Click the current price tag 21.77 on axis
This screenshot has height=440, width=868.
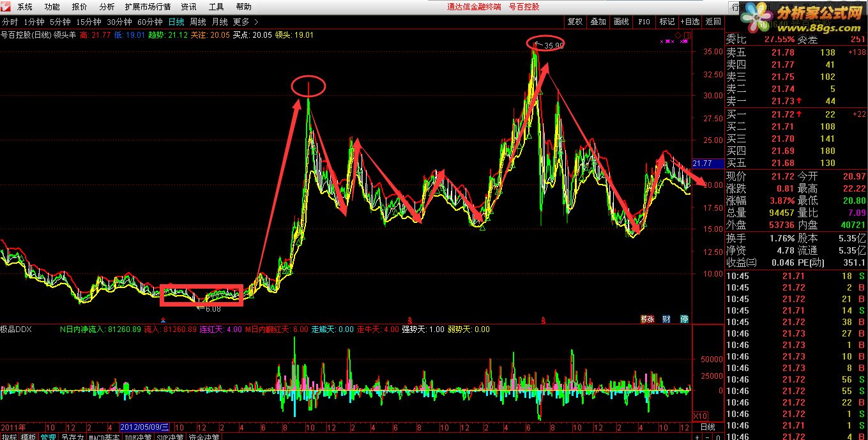[x=708, y=164]
